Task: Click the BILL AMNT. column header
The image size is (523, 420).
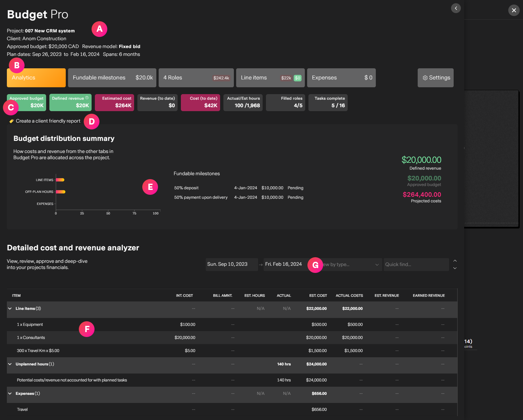Action: (223, 295)
